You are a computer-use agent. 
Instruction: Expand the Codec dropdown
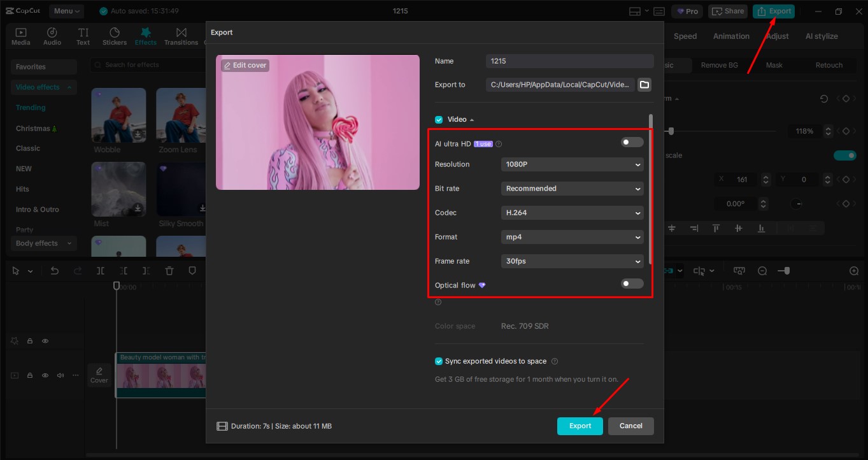coord(571,212)
